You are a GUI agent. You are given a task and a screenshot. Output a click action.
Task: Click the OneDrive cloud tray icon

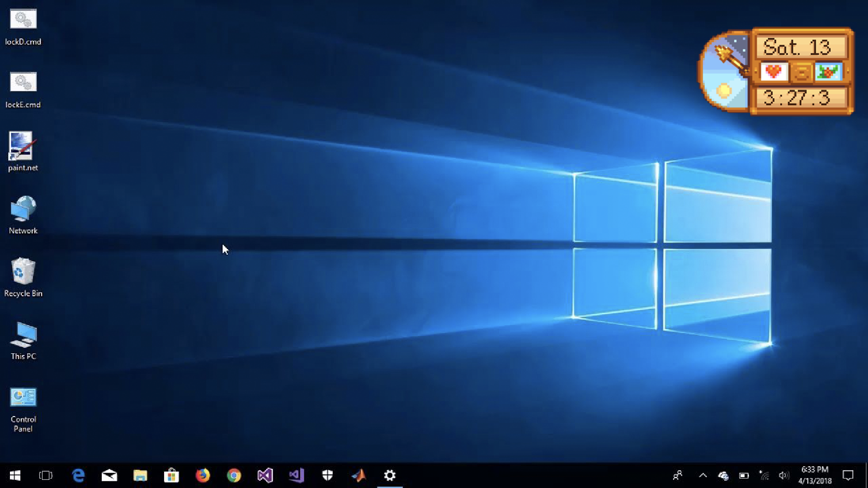click(723, 475)
